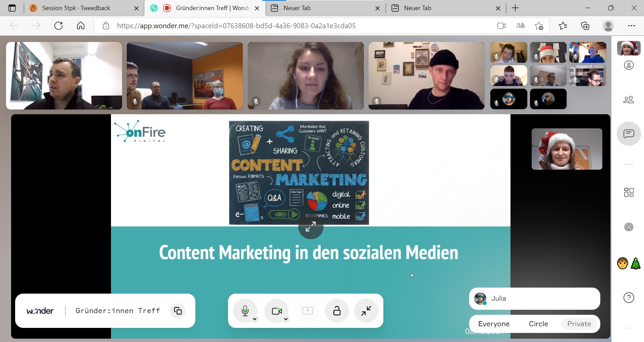The image size is (644, 342).
Task: Open browser settings and more menu
Action: click(632, 26)
